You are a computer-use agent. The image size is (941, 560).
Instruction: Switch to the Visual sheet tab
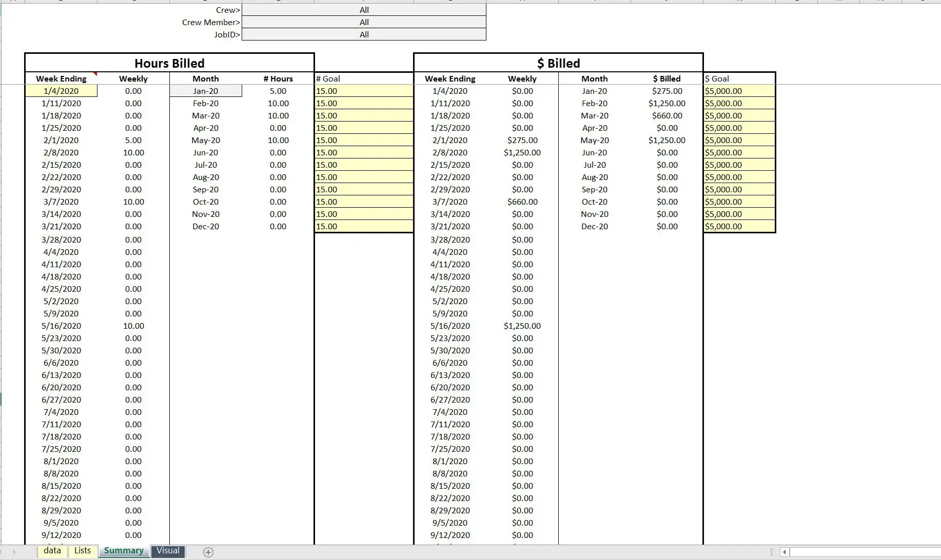[168, 551]
